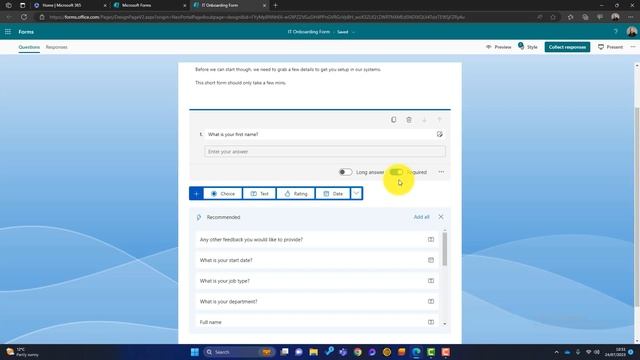Add a Rating question

296,193
